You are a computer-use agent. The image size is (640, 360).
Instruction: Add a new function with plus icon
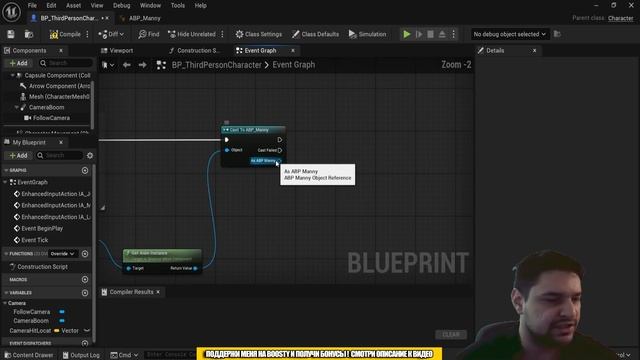coord(85,254)
